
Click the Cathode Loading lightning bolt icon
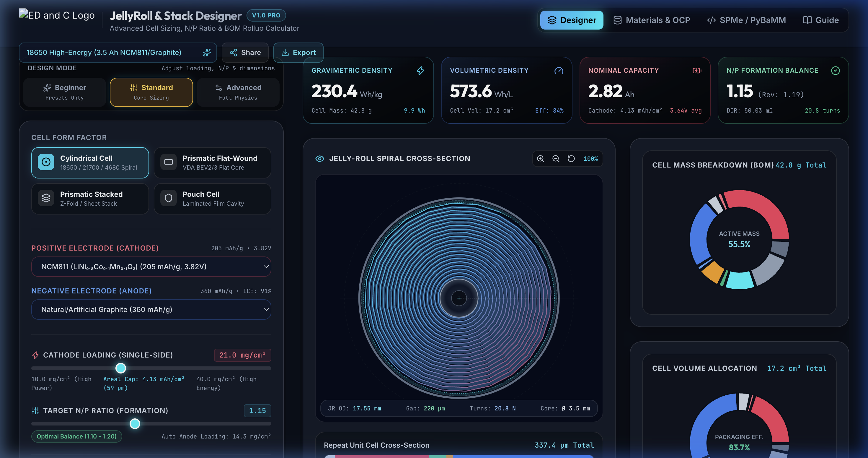[x=35, y=355]
